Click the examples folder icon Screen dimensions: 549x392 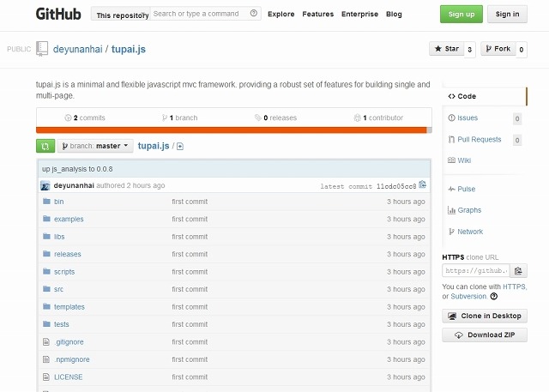(x=46, y=219)
